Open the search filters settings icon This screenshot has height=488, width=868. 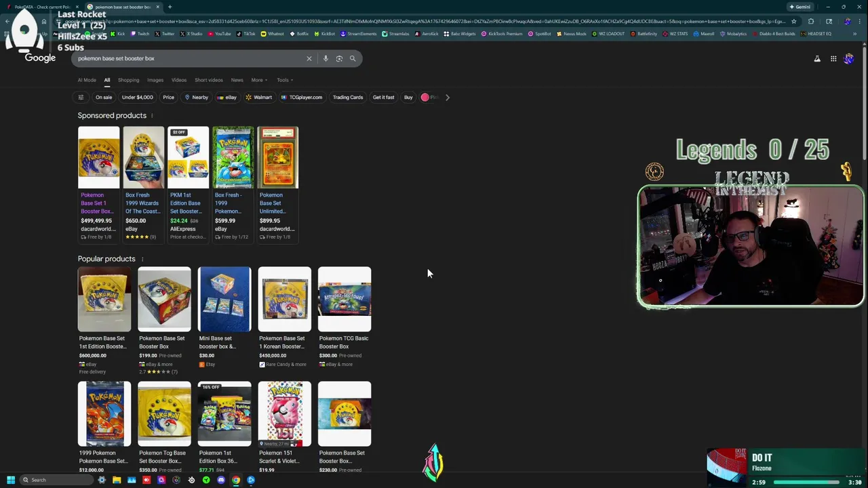click(x=81, y=97)
